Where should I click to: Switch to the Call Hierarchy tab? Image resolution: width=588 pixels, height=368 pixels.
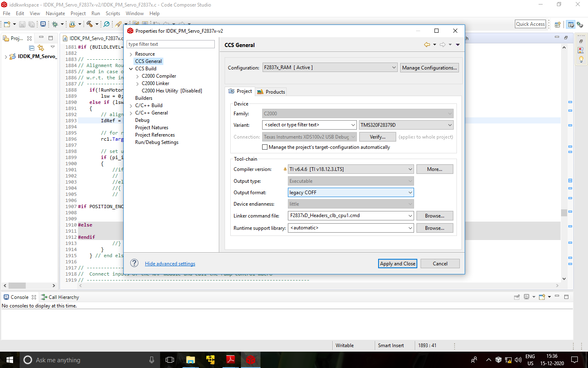(x=60, y=297)
